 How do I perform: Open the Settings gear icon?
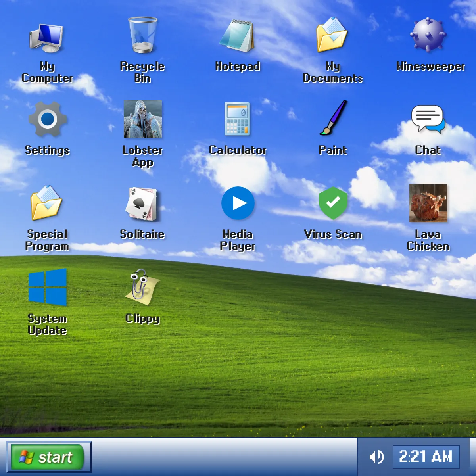pyautogui.click(x=47, y=119)
